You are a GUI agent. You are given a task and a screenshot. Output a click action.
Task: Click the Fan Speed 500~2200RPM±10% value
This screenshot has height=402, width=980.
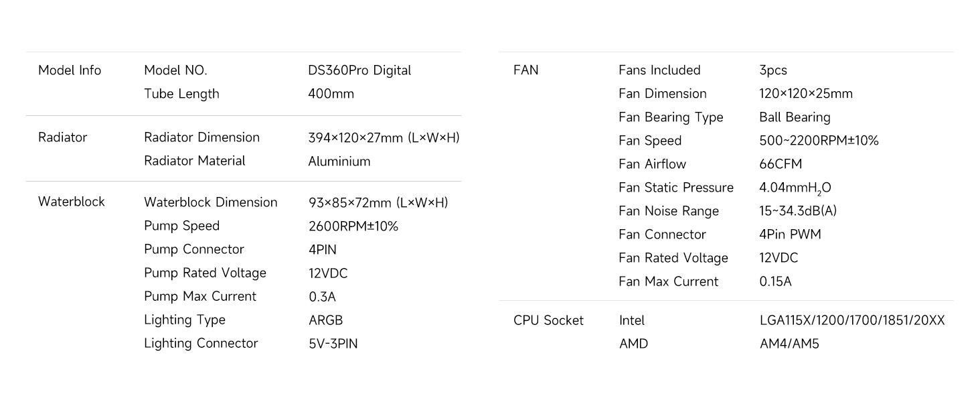[x=819, y=141]
